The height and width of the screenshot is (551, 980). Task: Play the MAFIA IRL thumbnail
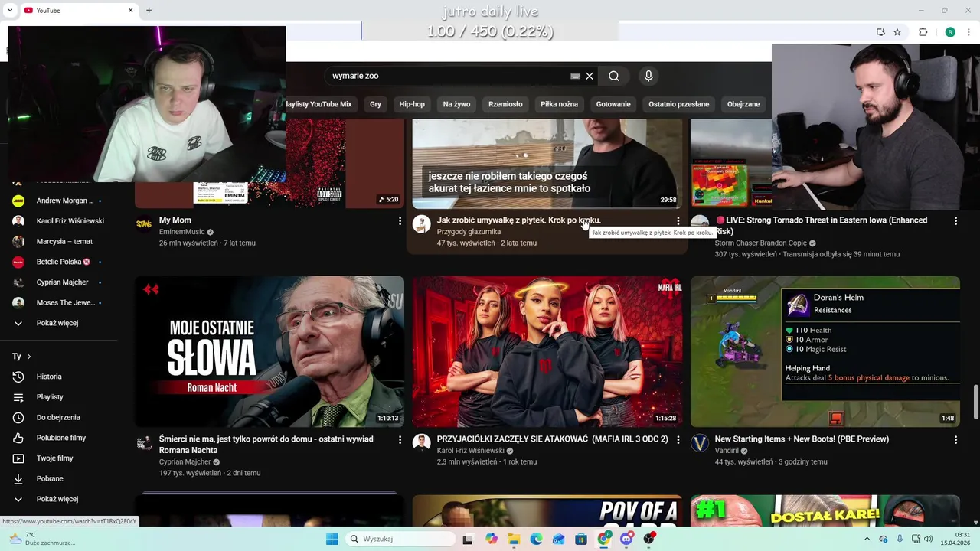coord(547,351)
